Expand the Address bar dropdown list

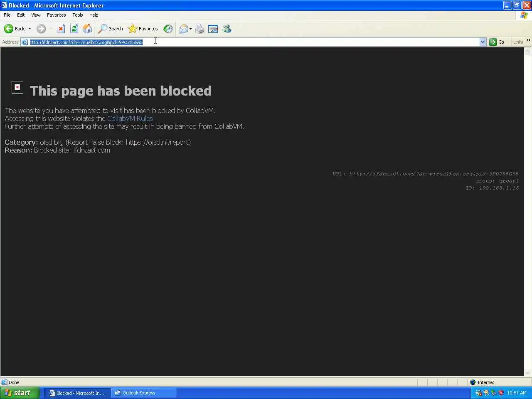coord(483,42)
